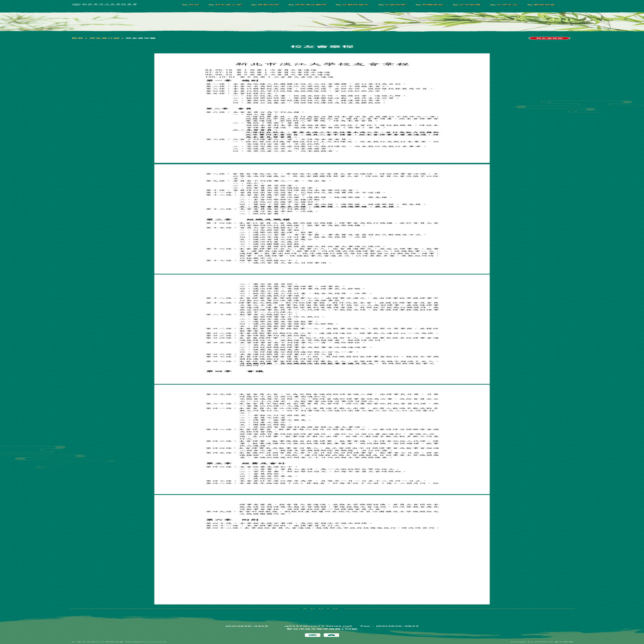Open the 相關連結 menu item
Screen dimensions: 644x644
coord(429,5)
